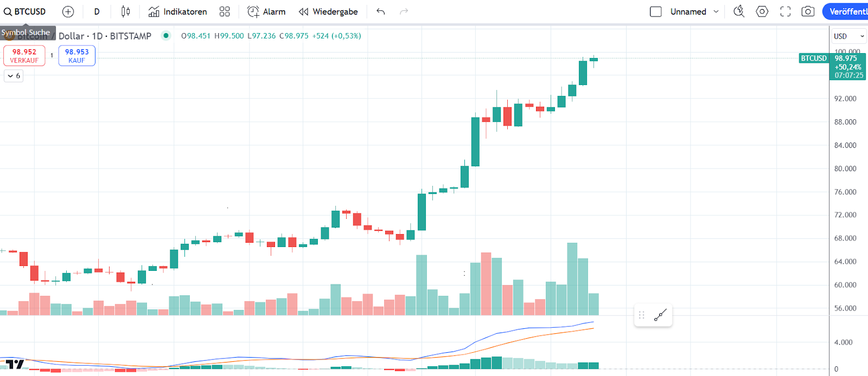Open BTCUSD symbol search
This screenshot has height=376, width=868.
[x=25, y=11]
